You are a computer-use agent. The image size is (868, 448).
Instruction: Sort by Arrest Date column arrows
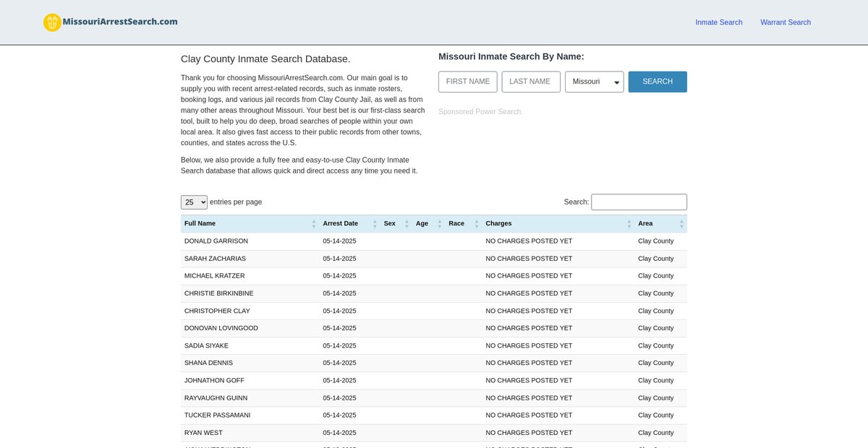point(374,224)
